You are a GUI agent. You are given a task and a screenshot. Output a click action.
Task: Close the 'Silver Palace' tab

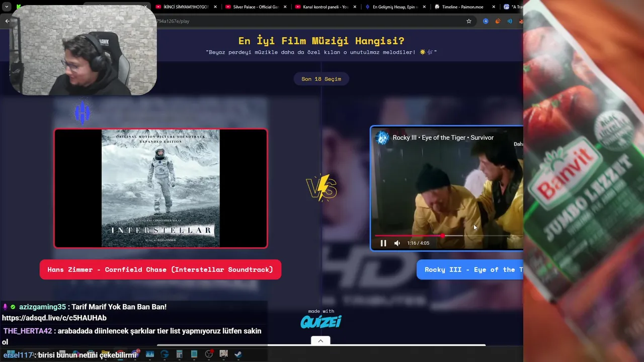click(x=285, y=7)
